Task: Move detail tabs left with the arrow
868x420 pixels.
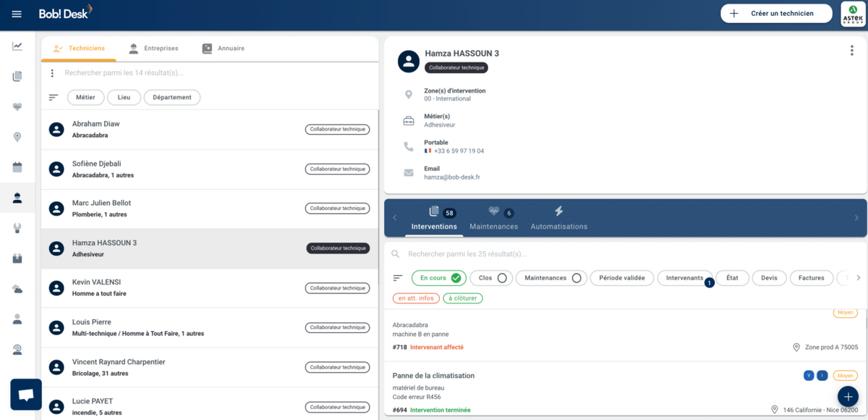Action: pyautogui.click(x=394, y=218)
